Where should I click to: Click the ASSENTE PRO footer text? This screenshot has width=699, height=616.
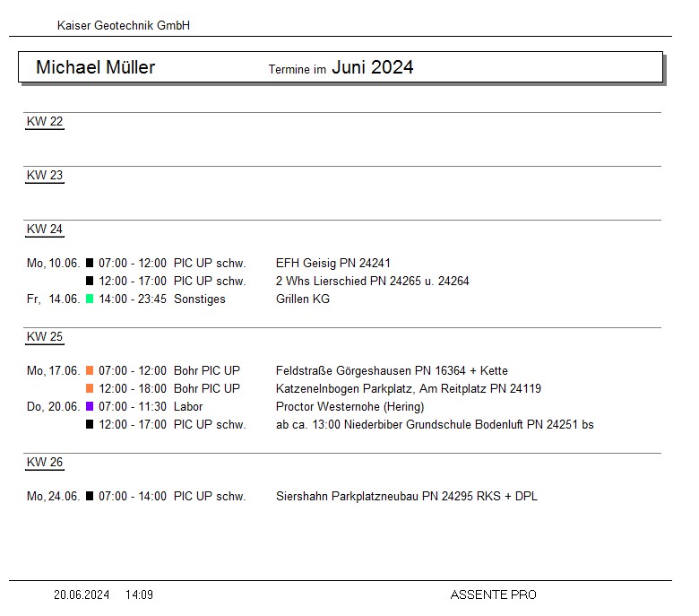493,594
